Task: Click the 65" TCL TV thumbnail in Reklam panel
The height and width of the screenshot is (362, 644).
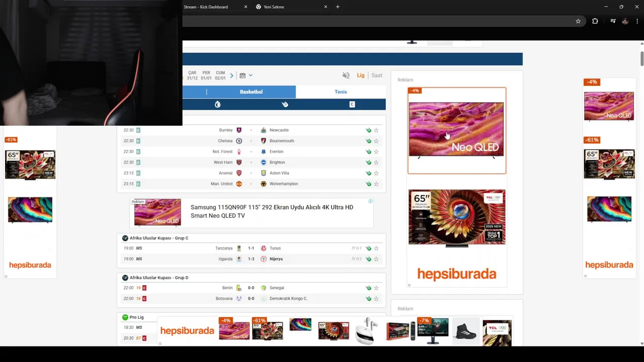Action: pyautogui.click(x=457, y=218)
